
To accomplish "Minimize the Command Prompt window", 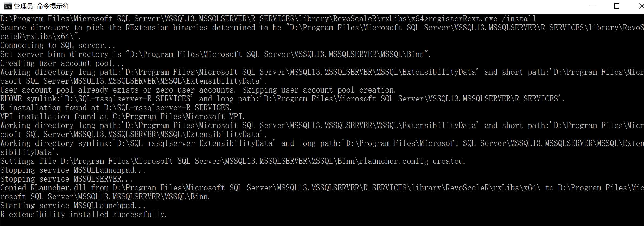I will coord(592,6).
